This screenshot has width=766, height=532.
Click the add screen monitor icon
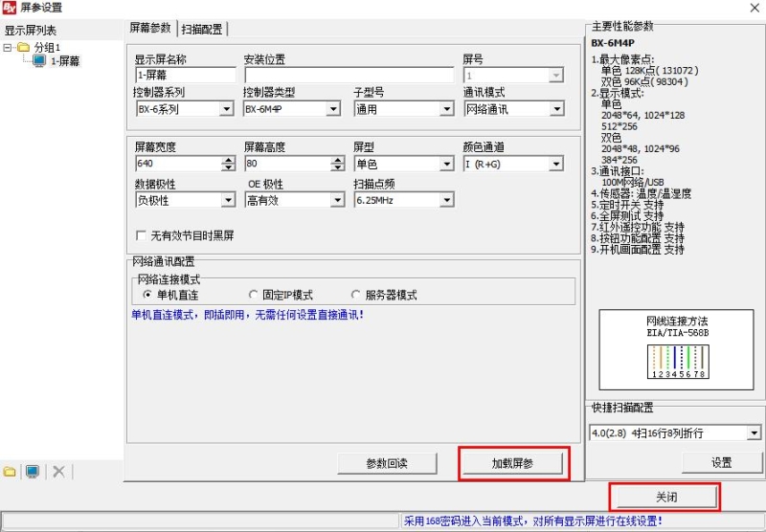point(33,472)
